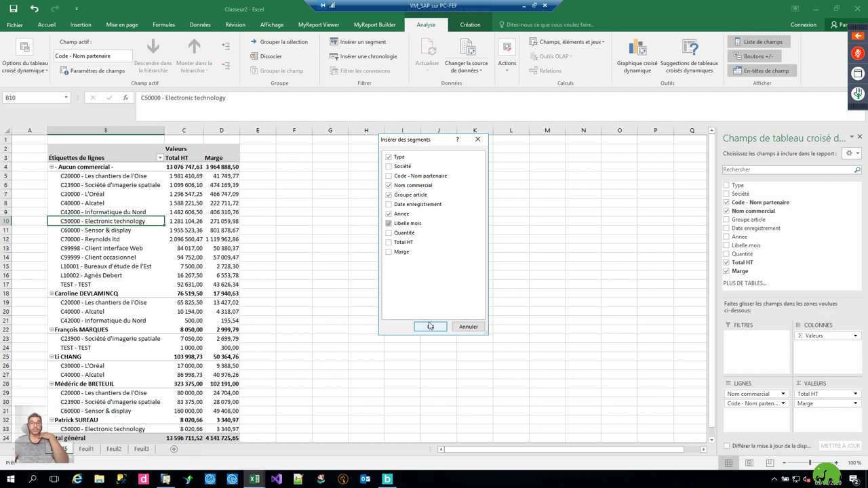The image size is (868, 488).
Task: Open the Total HT values dropdown
Action: tap(855, 394)
